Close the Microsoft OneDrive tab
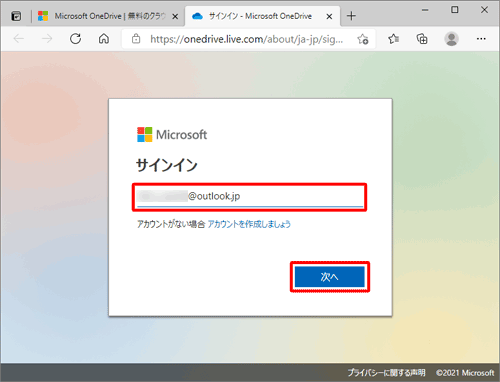500x382 pixels. pyautogui.click(x=175, y=16)
